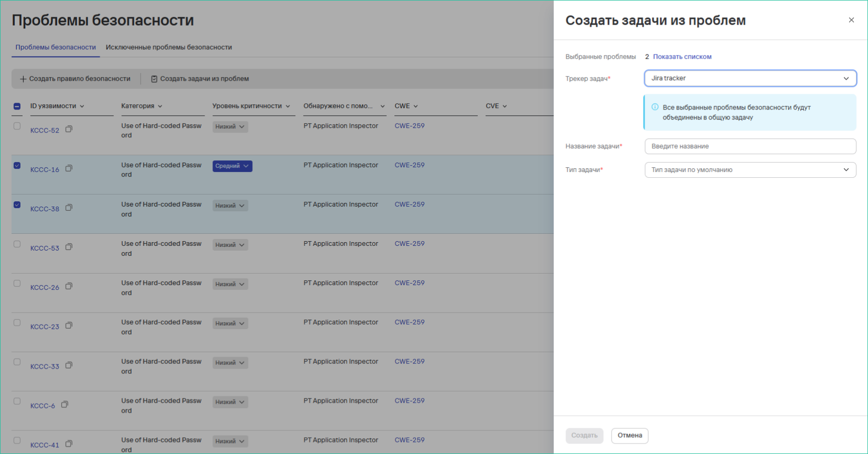This screenshot has width=868, height=454.
Task: Uncheck the KCCC-16 row checkbox
Action: pos(17,165)
